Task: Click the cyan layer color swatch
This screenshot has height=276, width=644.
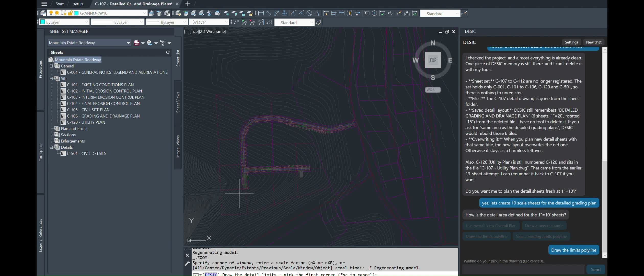Action: click(x=76, y=13)
